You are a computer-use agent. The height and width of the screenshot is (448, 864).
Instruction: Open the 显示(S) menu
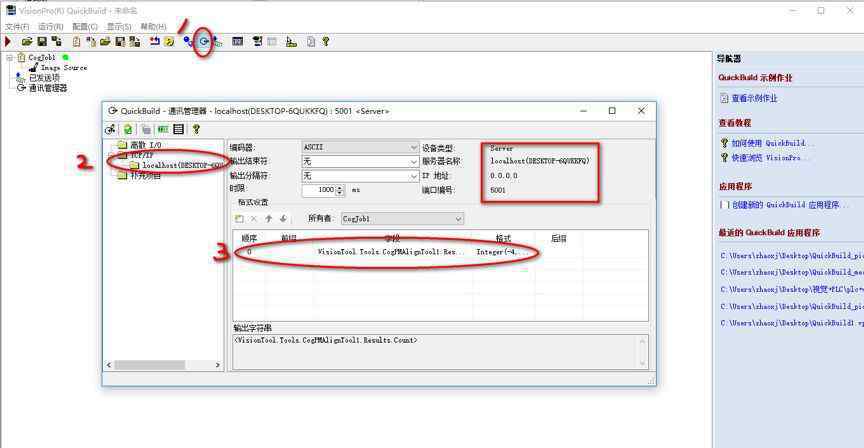[118, 26]
